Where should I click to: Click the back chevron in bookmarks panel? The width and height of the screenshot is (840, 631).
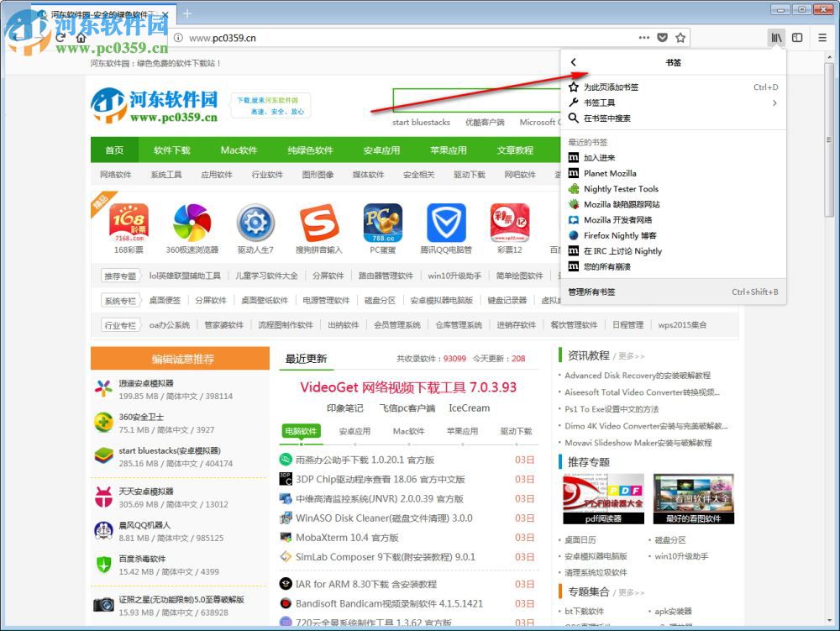[574, 60]
